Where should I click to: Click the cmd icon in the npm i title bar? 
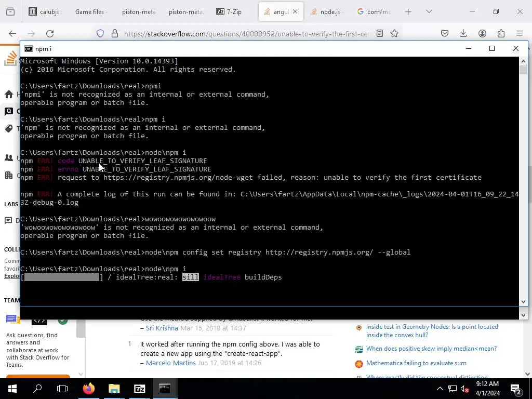click(29, 49)
